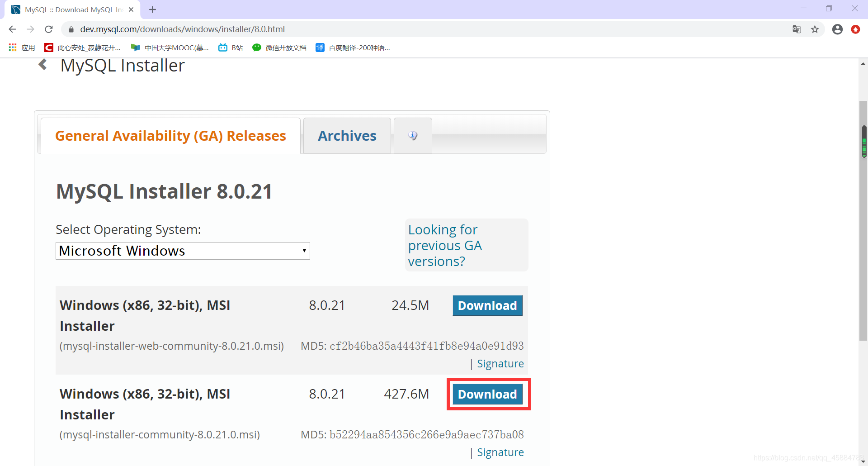Close the MySQL Download browser tab
868x466 pixels.
click(131, 10)
